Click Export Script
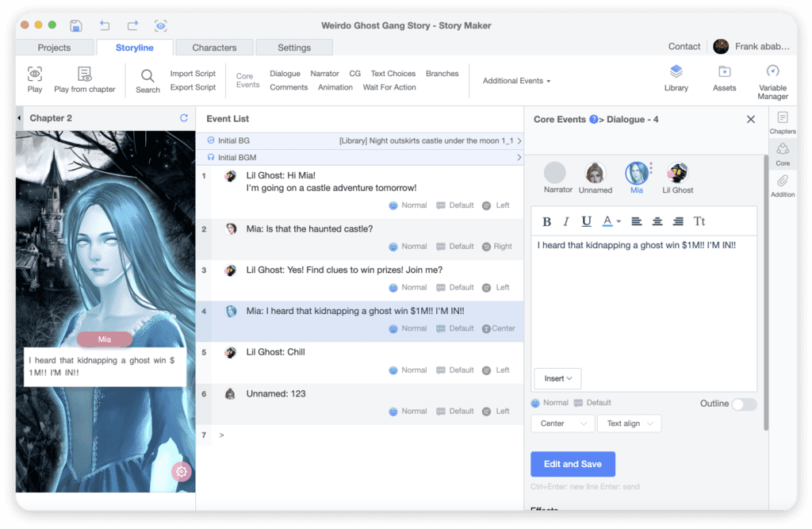Viewport: 812px width, 529px height. [192, 87]
